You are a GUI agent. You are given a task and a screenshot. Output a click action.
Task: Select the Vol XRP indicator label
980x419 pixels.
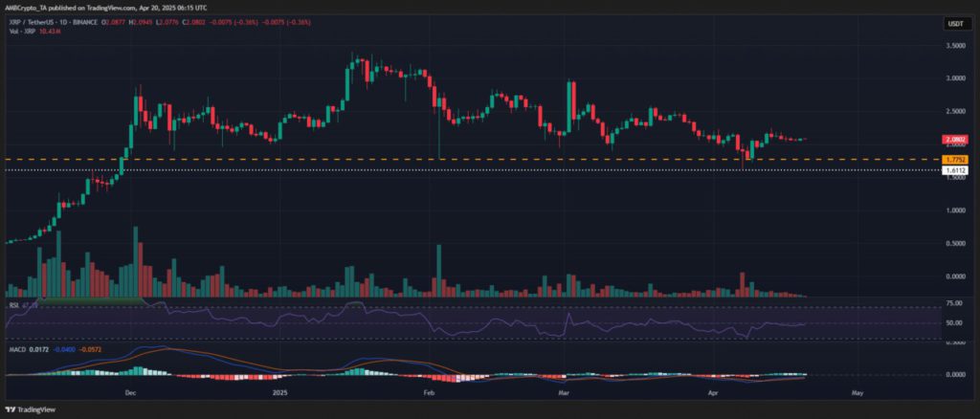16,30
